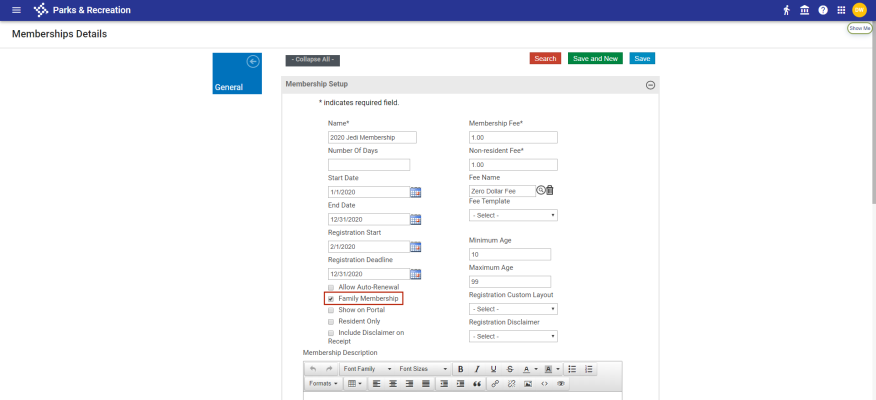Open the Fee Template dropdown
The height and width of the screenshot is (400, 876).
513,215
